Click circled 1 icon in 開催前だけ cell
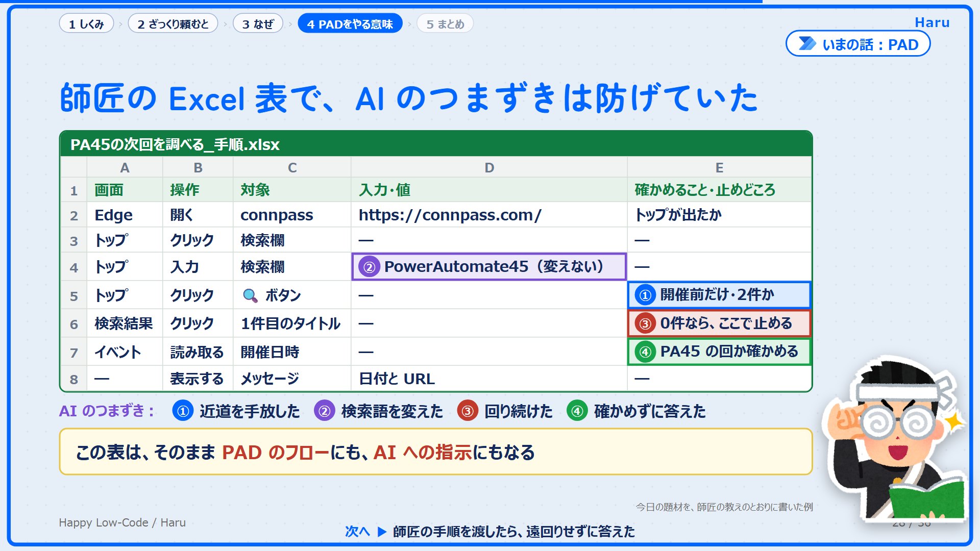This screenshot has width=980, height=551. [x=645, y=295]
